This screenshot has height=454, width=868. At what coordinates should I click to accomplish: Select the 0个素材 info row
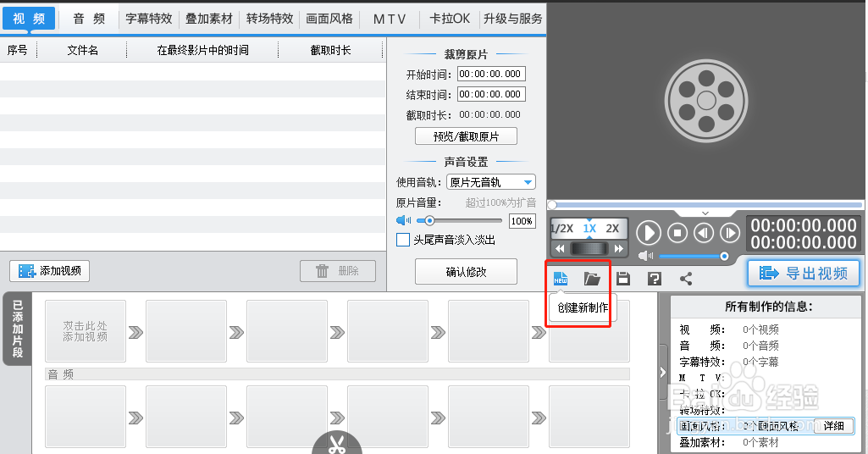(765, 442)
